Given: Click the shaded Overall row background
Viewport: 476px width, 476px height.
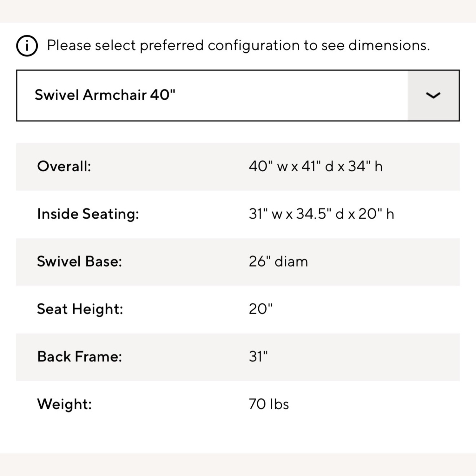Looking at the screenshot, I should coord(238,167).
